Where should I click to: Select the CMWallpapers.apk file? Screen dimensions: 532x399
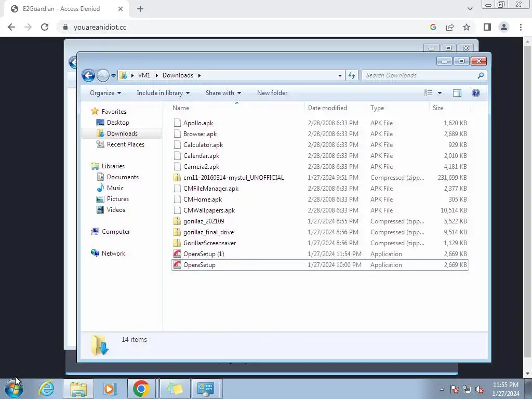tap(209, 210)
